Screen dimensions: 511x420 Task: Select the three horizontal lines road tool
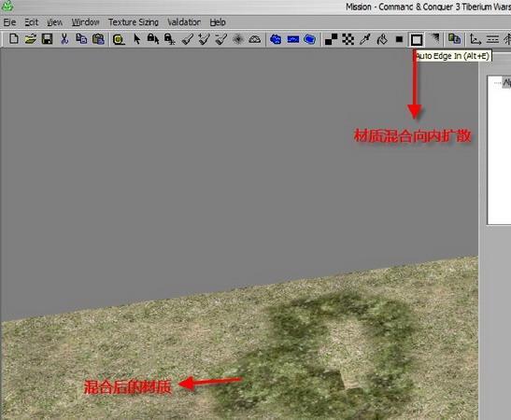(492, 39)
